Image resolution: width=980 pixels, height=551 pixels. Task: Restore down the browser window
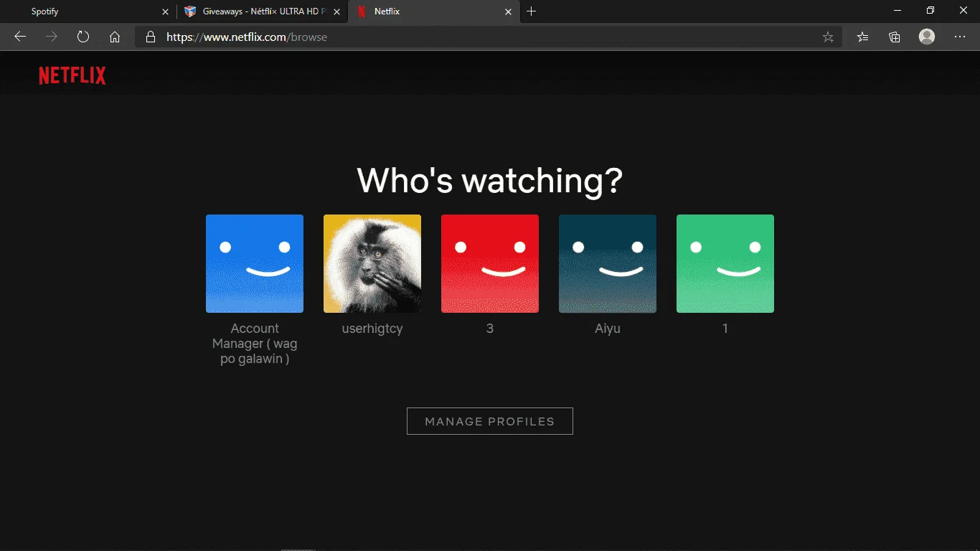[x=930, y=11]
